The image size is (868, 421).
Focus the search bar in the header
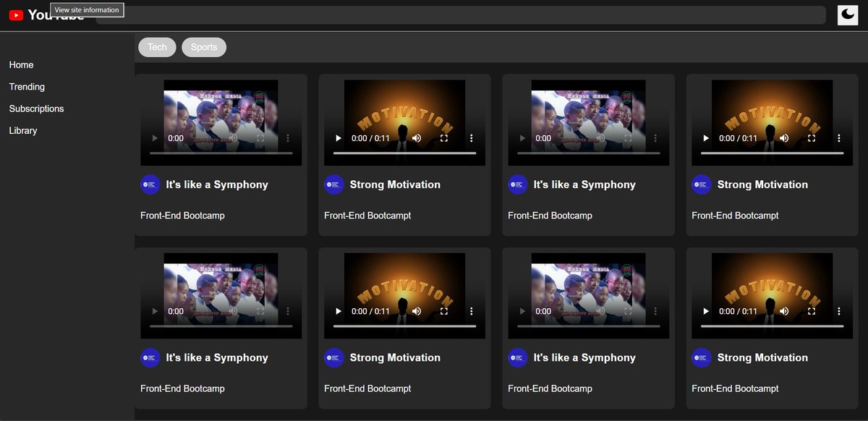click(x=461, y=15)
